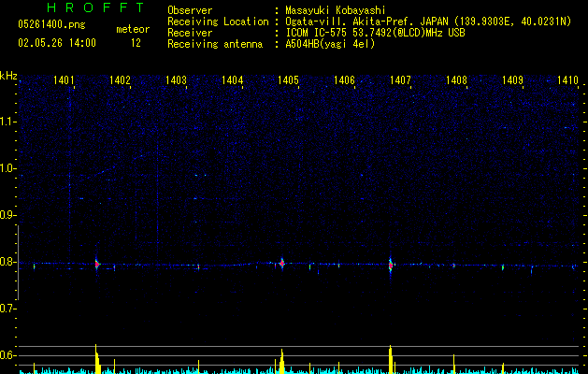Image resolution: width=588 pixels, height=374 pixels.
Task: Click the 1.0 kHz axis label
Action: (7, 168)
